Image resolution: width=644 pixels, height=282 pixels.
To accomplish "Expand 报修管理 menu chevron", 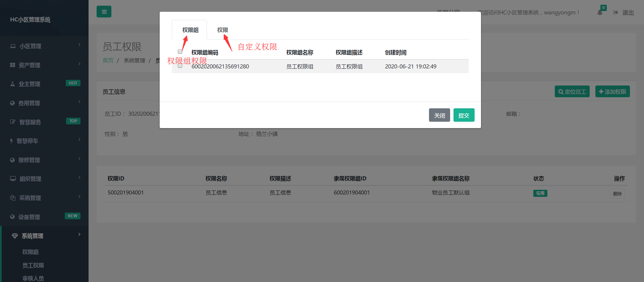I will pos(79,159).
